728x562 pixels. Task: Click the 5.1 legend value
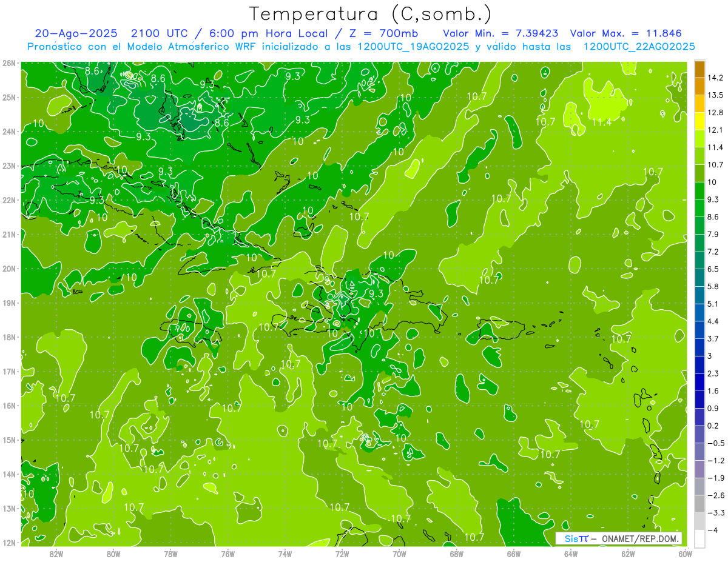point(713,304)
